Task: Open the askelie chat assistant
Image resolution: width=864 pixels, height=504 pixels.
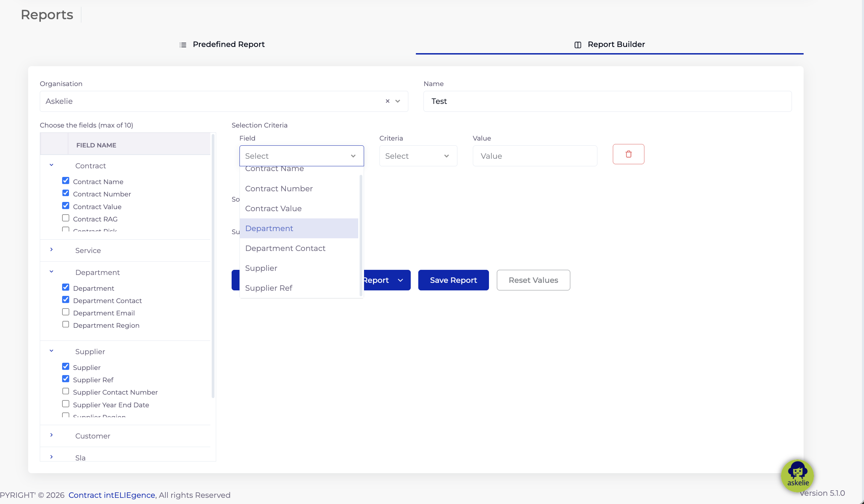Action: (x=797, y=475)
